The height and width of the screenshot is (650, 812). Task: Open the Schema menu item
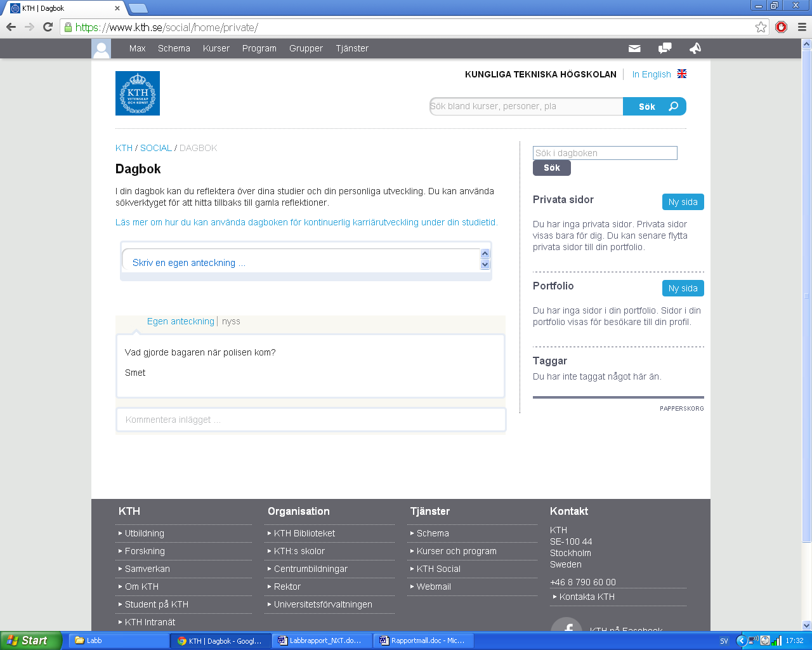point(174,48)
